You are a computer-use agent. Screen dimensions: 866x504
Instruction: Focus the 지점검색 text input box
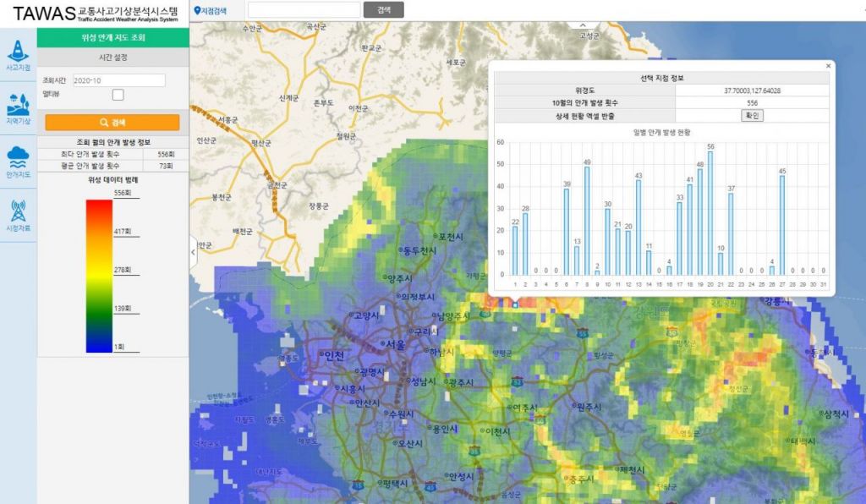point(304,10)
